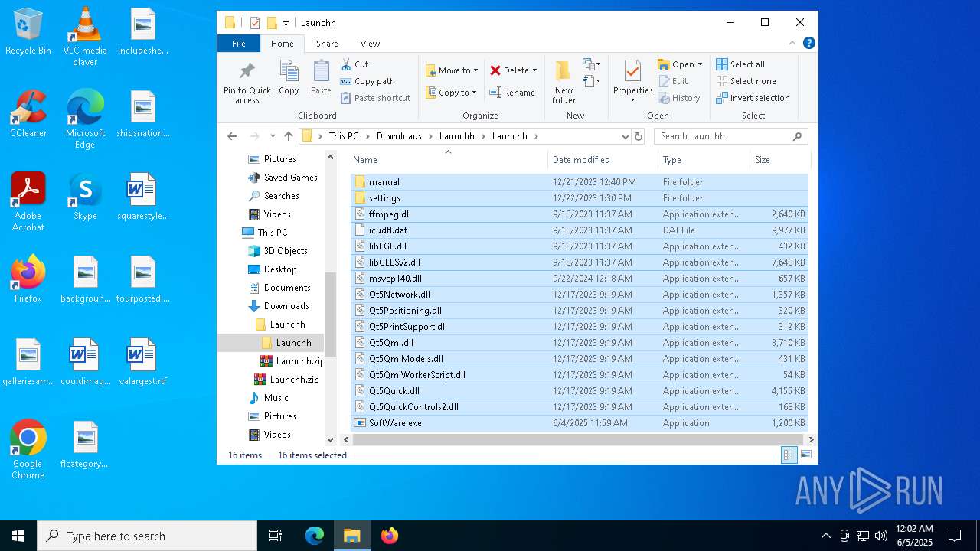This screenshot has height=551, width=980.
Task: Switch to the View ribbon tab
Action: coord(370,44)
